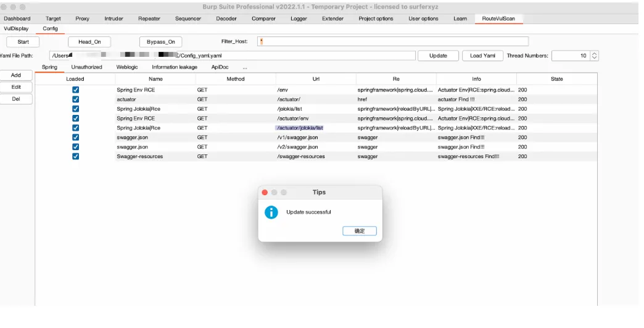
Task: Switch to the VulDisplay sub-tab
Action: point(16,29)
